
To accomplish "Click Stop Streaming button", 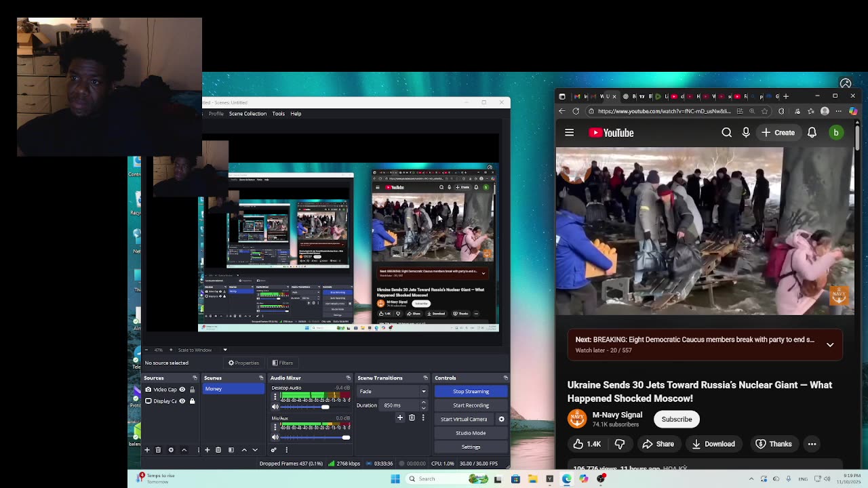I will click(x=471, y=391).
